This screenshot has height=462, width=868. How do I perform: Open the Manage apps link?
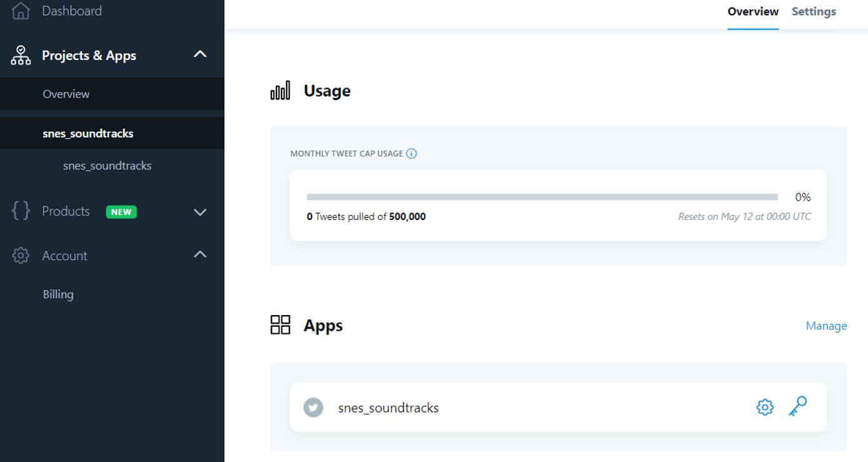[x=826, y=325]
